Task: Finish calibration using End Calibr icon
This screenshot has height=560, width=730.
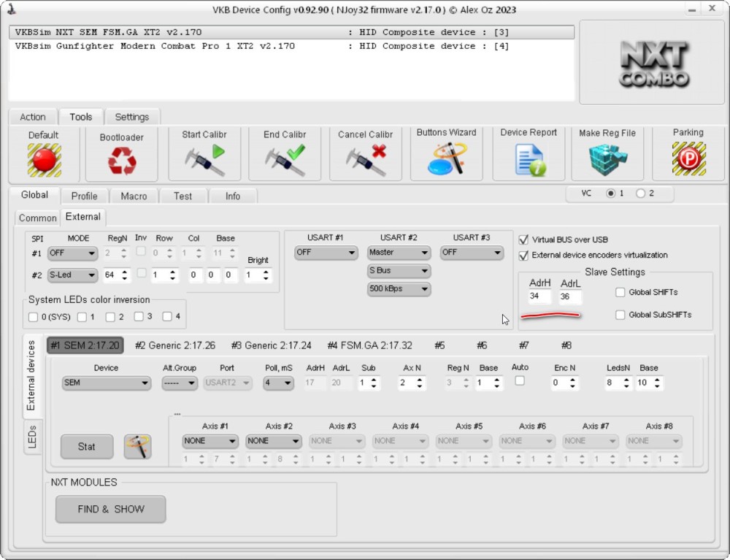Action: [x=284, y=160]
